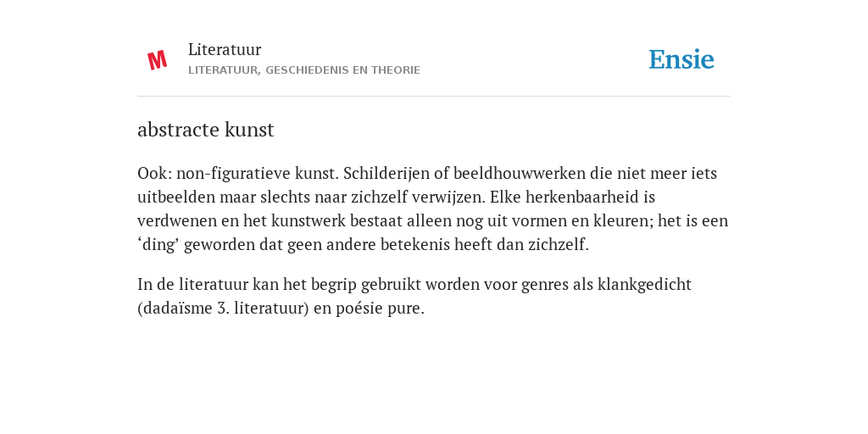Click the 'abstracte kunst' heading

[x=205, y=130]
